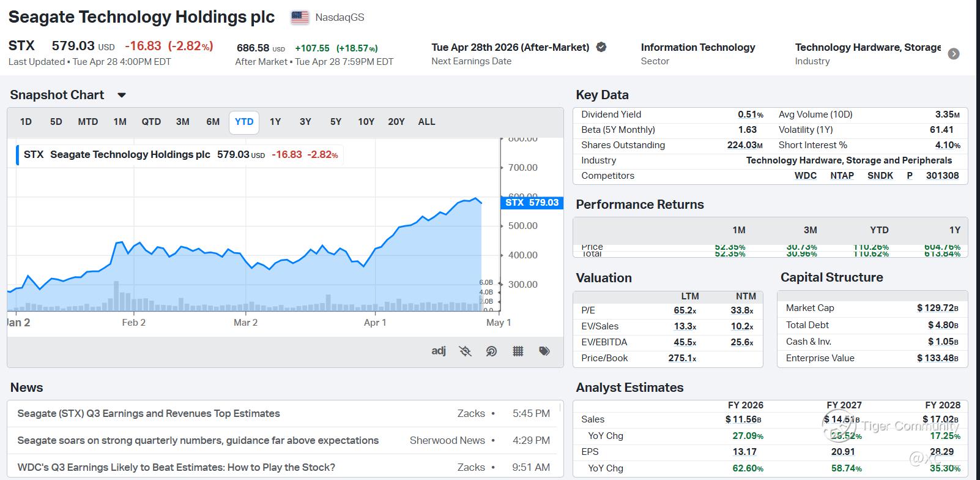
Task: Click the US flag icon near NasdaqGS
Action: 300,17
